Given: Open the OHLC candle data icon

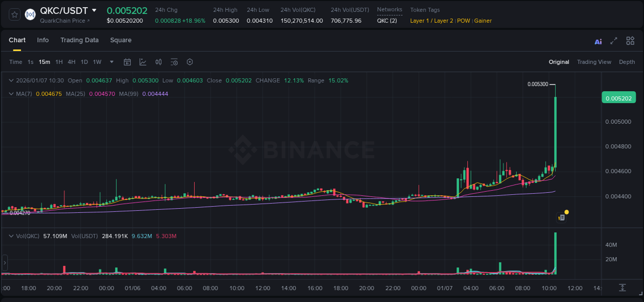Looking at the screenshot, I should [158, 62].
